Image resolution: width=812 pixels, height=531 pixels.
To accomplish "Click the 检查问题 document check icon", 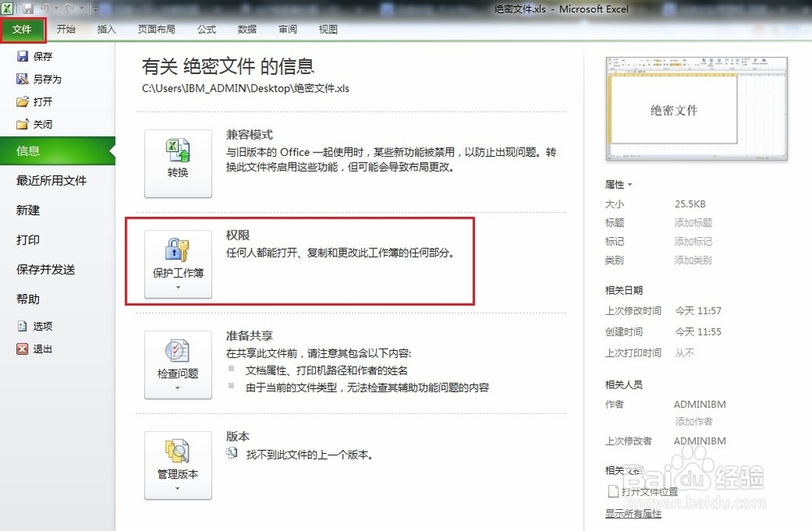I will [x=177, y=351].
